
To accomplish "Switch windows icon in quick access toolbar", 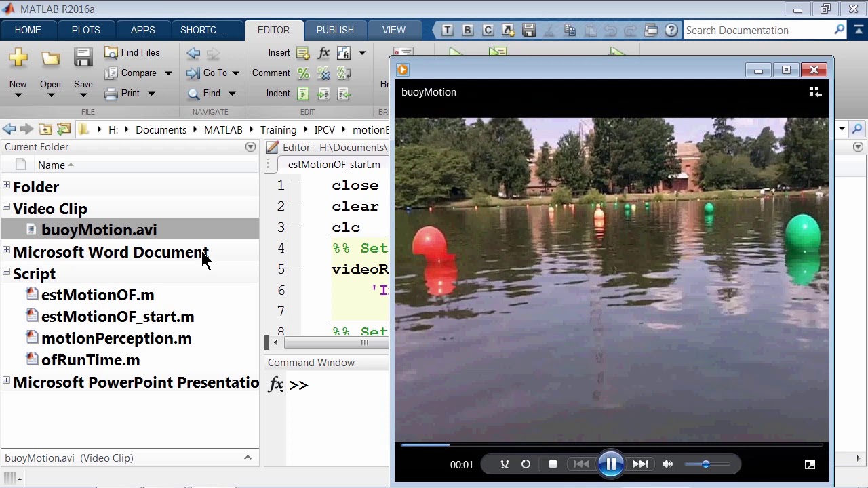I will tap(651, 30).
